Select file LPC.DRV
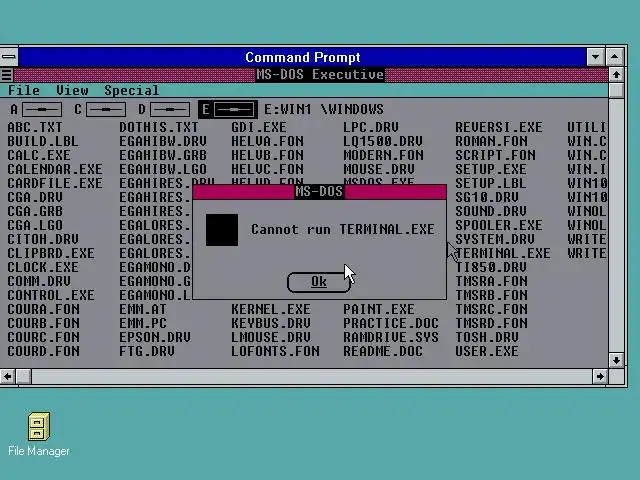 point(371,127)
